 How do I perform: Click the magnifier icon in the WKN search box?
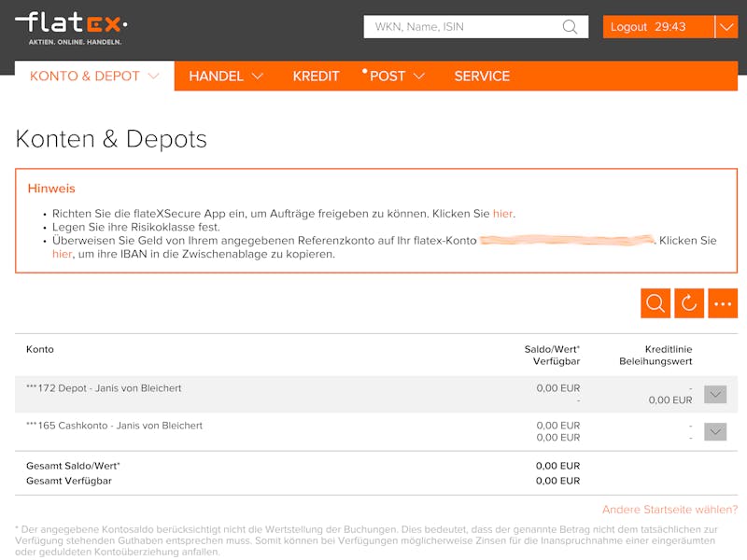[570, 27]
